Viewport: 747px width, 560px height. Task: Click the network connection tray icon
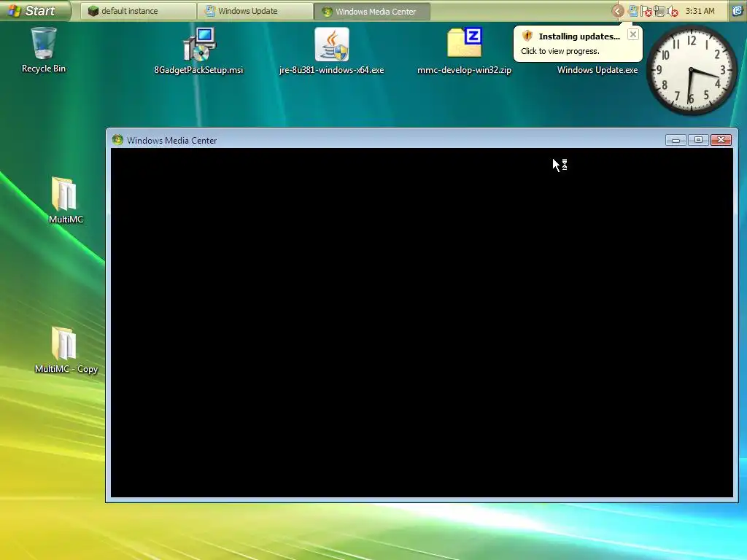click(659, 11)
